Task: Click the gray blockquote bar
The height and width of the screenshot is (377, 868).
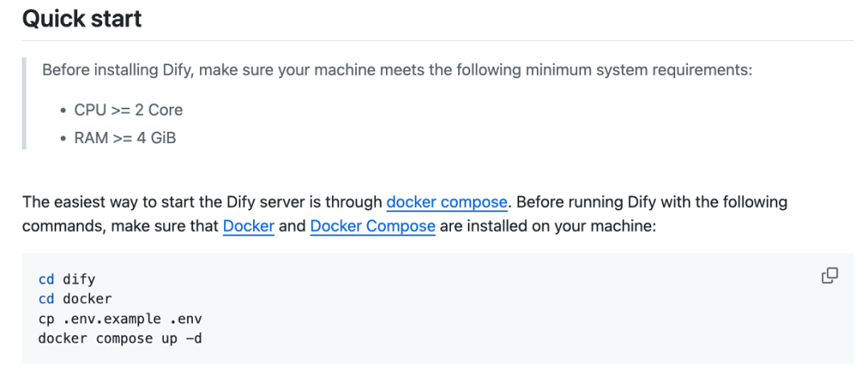Action: coord(24,104)
